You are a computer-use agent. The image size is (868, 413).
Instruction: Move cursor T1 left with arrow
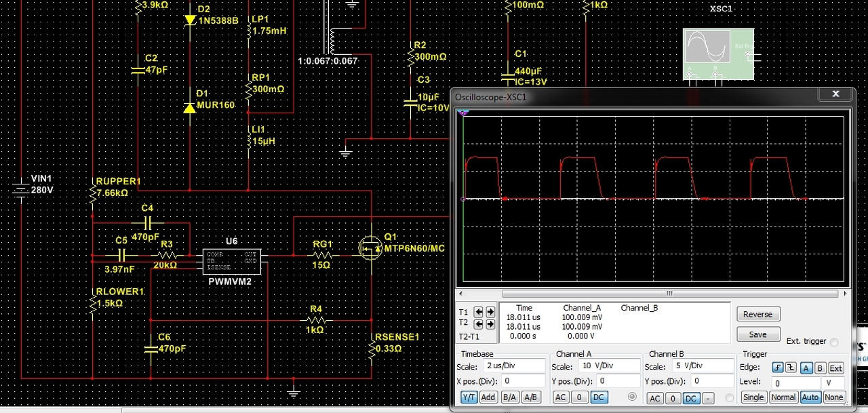pyautogui.click(x=479, y=312)
